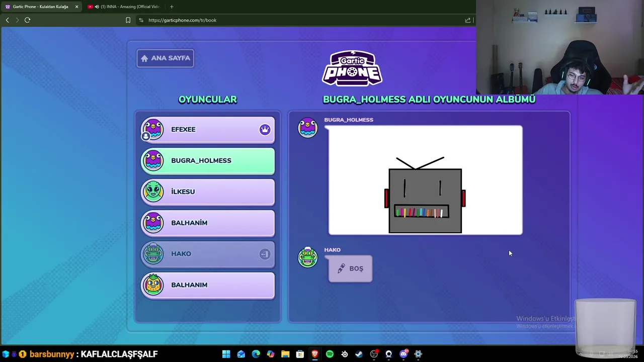644x362 pixels.
Task: Click the ANA SAYFA home button
Action: 165,58
